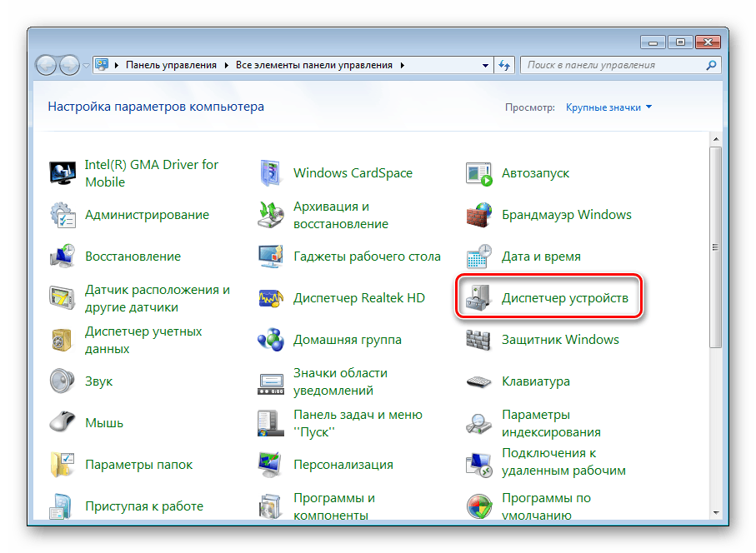The height and width of the screenshot is (553, 756).
Task: Click the Администрирование icon
Action: pyautogui.click(x=63, y=215)
